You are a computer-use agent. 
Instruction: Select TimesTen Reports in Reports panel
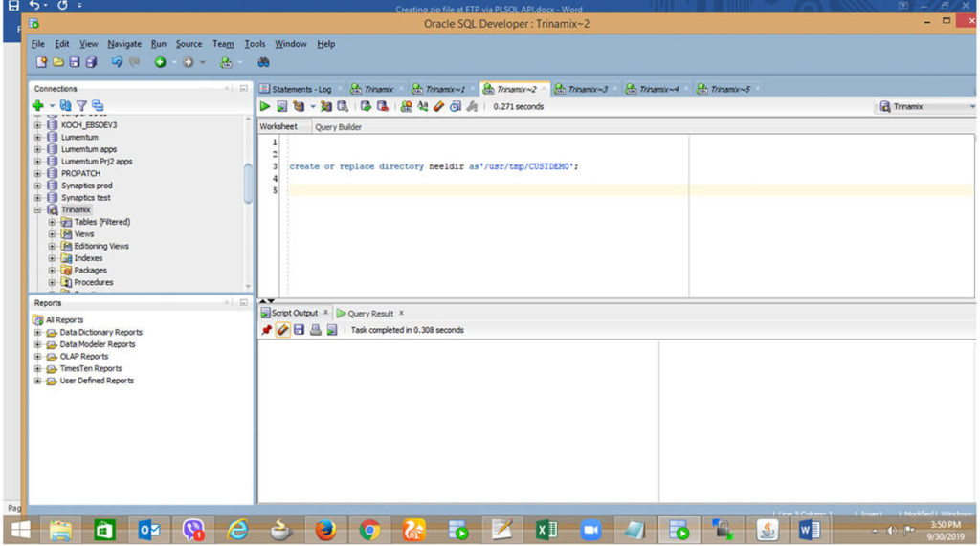click(91, 368)
